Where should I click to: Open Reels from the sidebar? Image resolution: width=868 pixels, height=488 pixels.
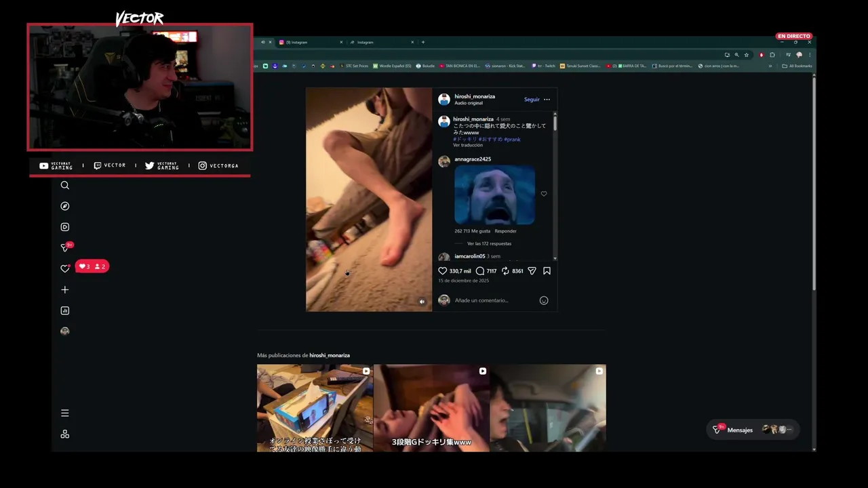click(x=65, y=227)
